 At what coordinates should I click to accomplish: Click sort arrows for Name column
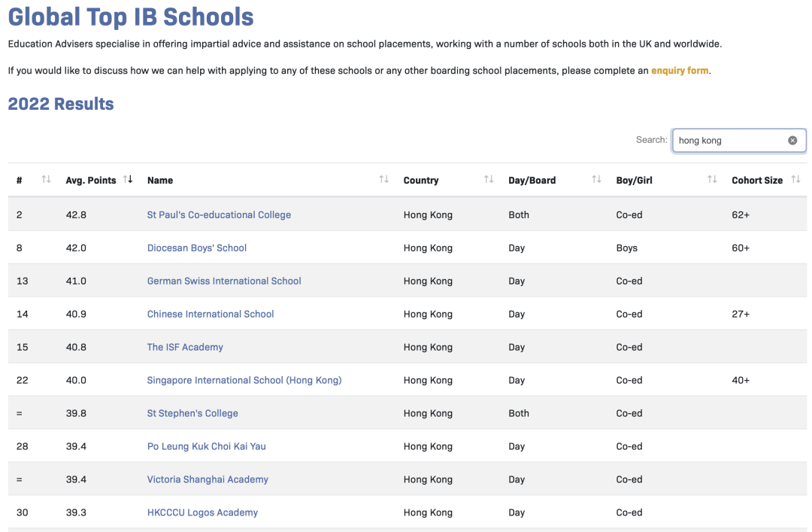click(383, 180)
